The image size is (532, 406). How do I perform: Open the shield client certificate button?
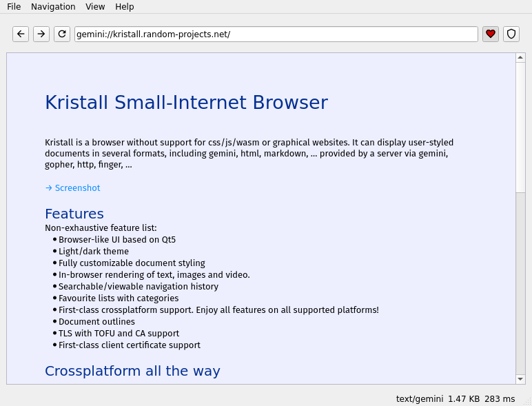[x=511, y=34]
